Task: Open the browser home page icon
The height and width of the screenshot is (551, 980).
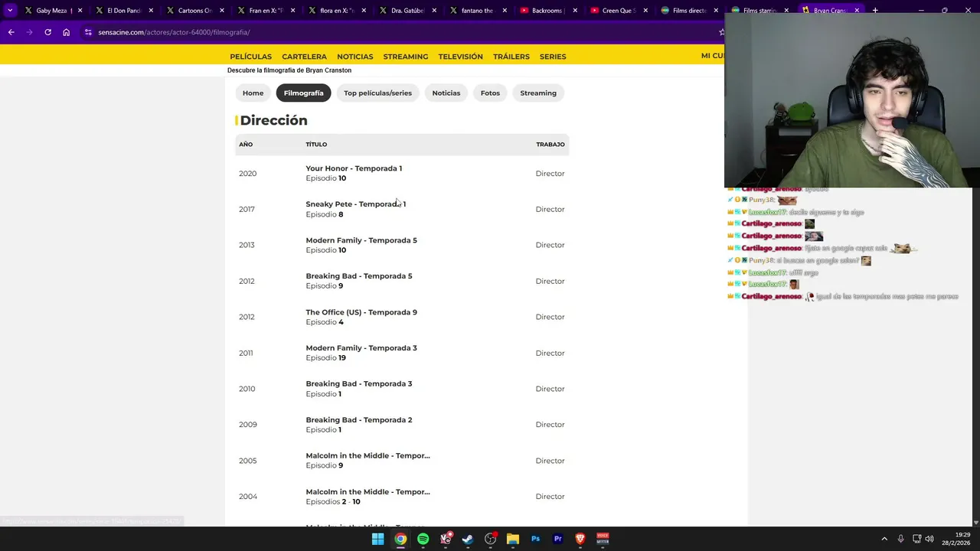Action: point(66,32)
